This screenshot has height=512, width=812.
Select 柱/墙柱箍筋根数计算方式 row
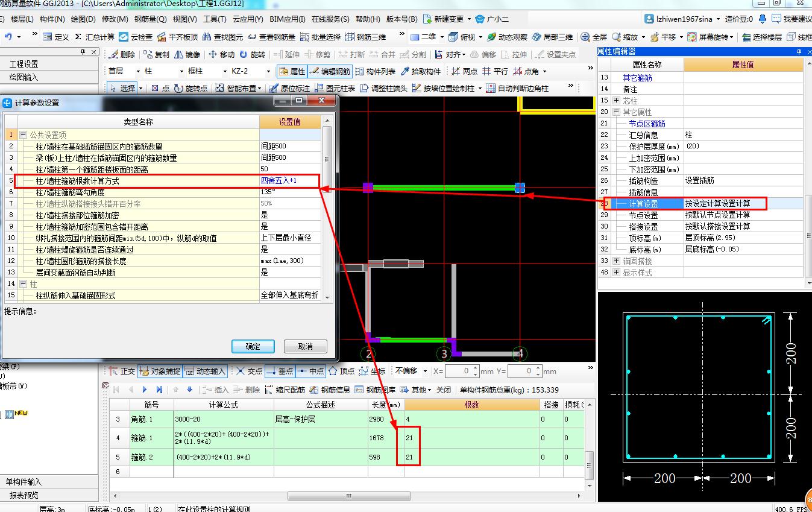(x=163, y=181)
